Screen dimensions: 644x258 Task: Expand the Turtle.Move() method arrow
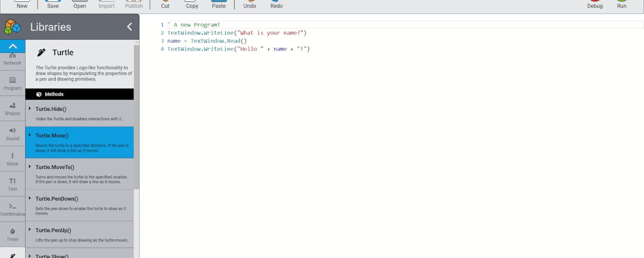pyautogui.click(x=30, y=135)
